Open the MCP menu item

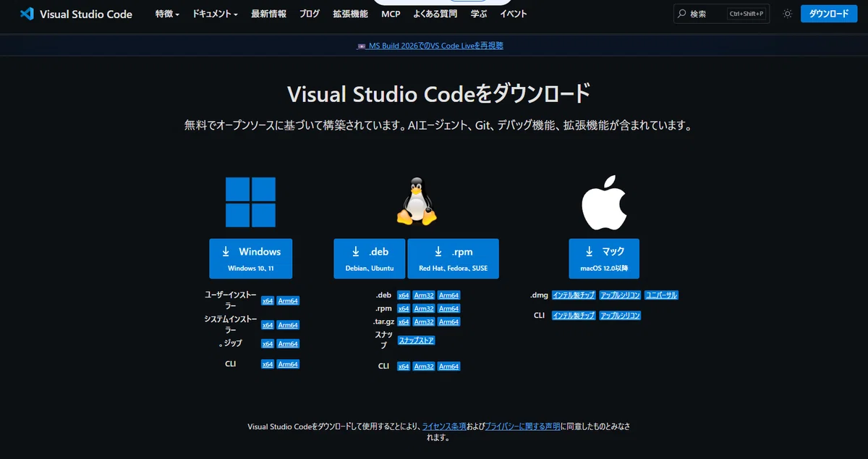click(391, 14)
